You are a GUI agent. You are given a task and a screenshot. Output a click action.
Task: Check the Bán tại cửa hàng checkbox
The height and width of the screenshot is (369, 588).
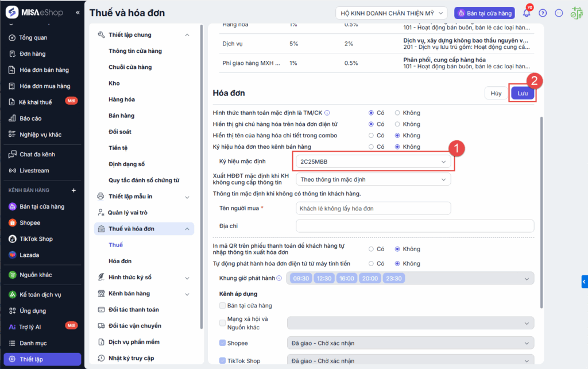pos(222,305)
